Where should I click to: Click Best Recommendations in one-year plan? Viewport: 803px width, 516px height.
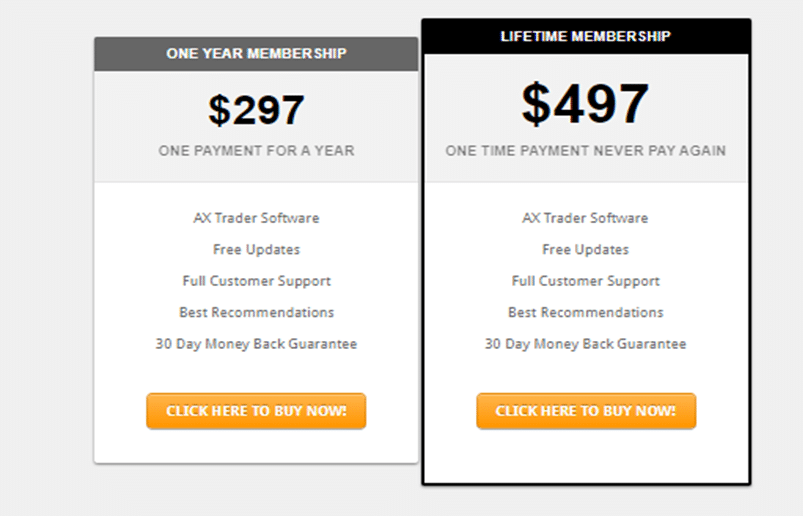(256, 312)
